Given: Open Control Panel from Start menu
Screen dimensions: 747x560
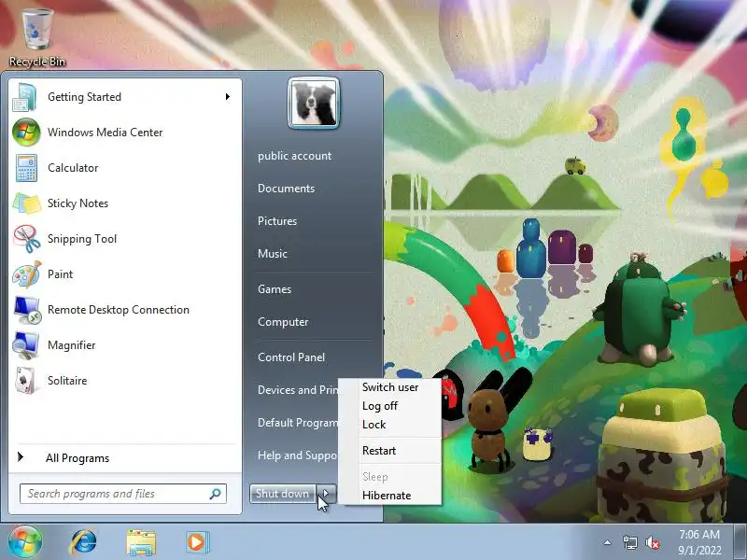Looking at the screenshot, I should [x=291, y=357].
